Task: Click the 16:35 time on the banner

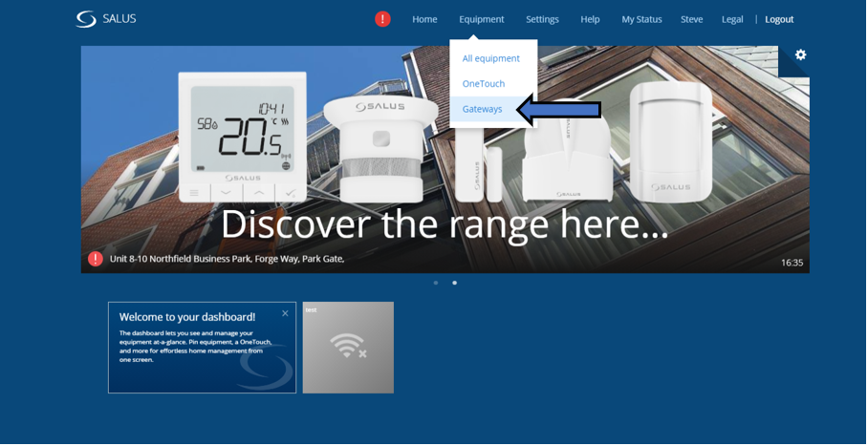Action: tap(792, 263)
